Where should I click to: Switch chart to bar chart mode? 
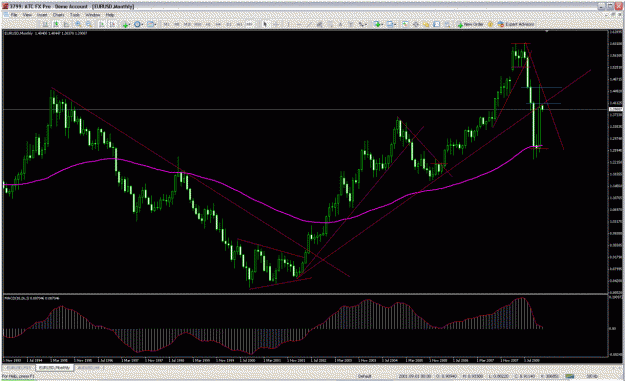(46, 24)
